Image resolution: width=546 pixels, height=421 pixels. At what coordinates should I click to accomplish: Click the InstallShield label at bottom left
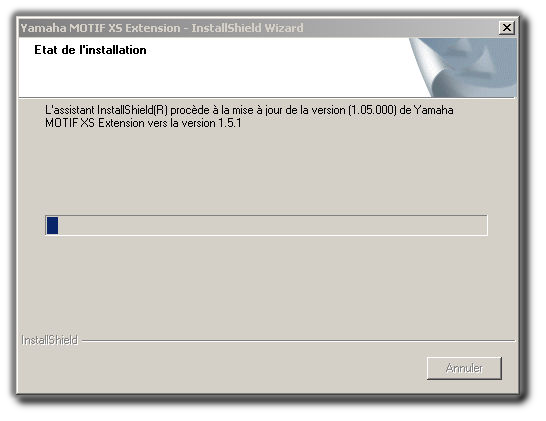point(49,340)
